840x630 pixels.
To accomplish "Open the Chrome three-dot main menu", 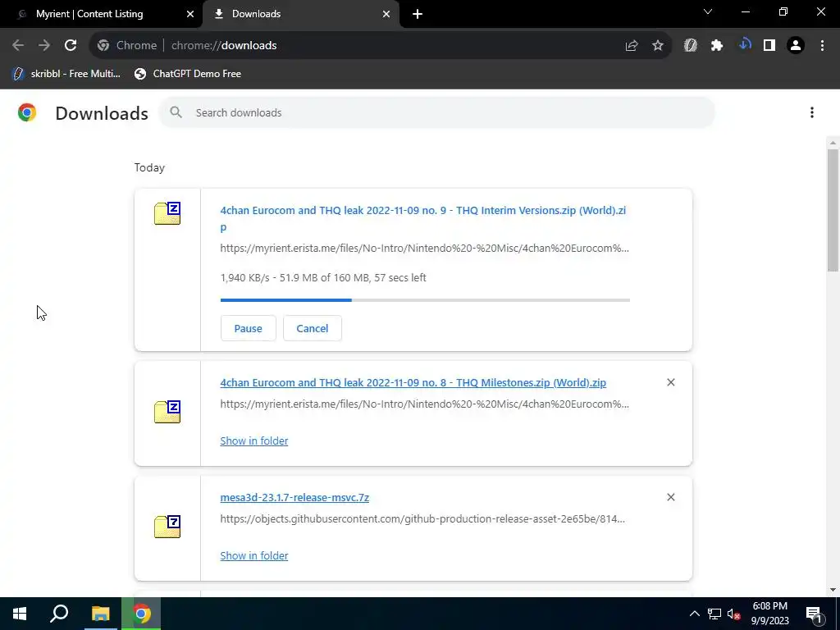I will (822, 46).
